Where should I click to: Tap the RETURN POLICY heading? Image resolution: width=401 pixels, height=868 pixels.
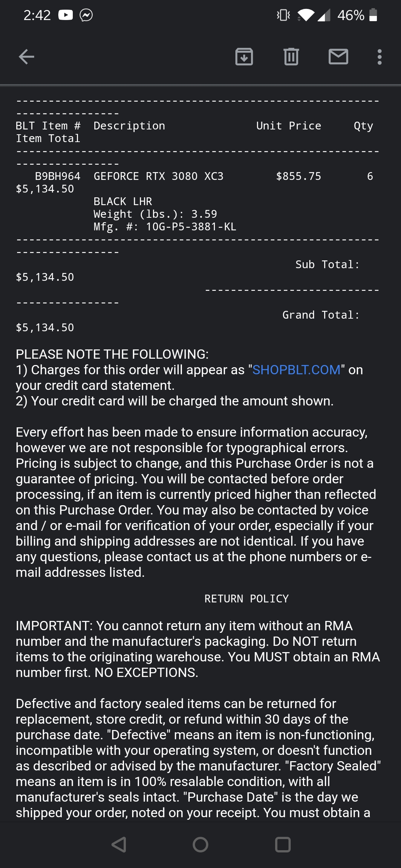point(247,599)
